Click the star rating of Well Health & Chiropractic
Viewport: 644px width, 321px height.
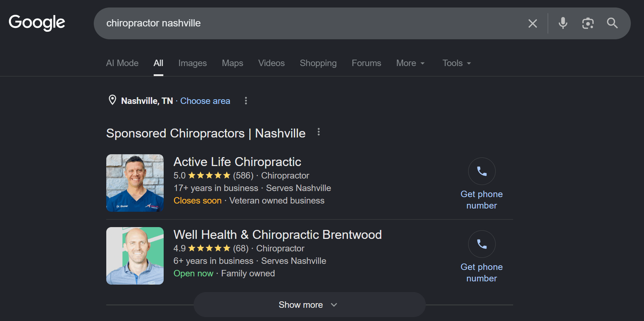point(209,249)
